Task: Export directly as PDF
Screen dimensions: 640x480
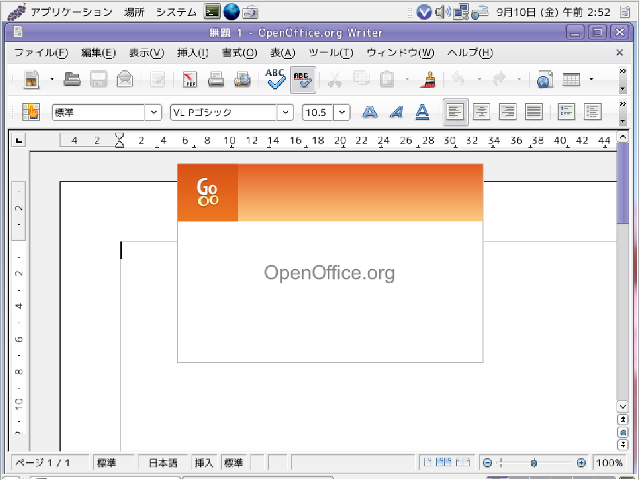Action: pos(190,79)
